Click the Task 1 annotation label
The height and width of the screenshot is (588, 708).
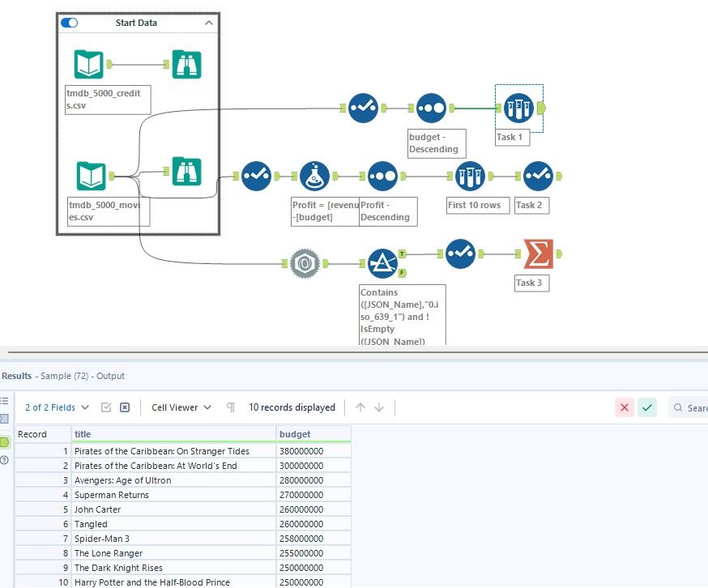point(512,137)
